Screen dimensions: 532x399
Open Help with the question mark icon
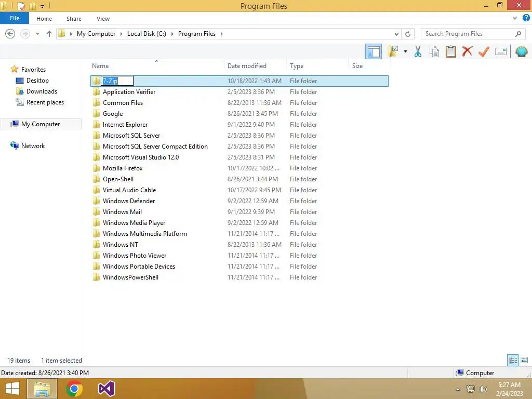click(526, 18)
